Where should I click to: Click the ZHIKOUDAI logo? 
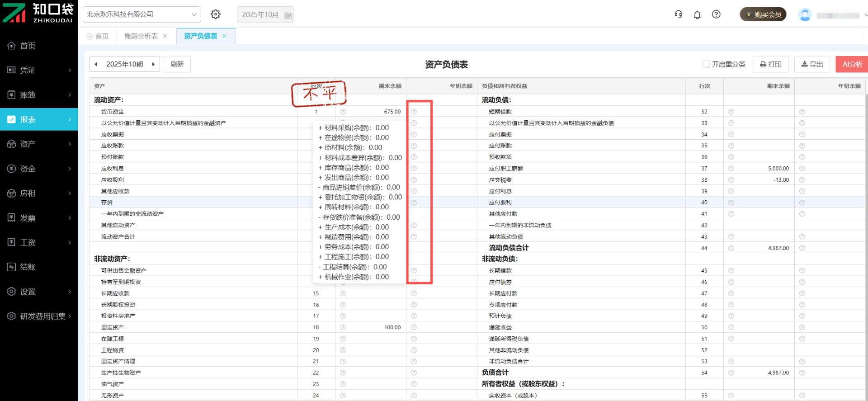38,13
